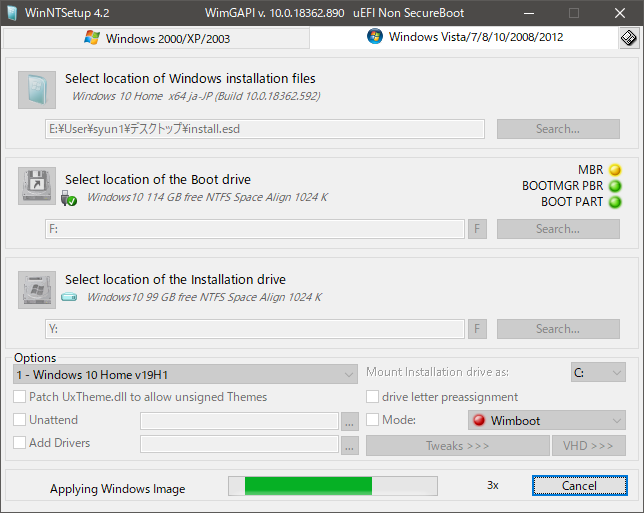The image size is (644, 513).
Task: Click the green Applying Windows Image progress bar
Action: point(333,486)
